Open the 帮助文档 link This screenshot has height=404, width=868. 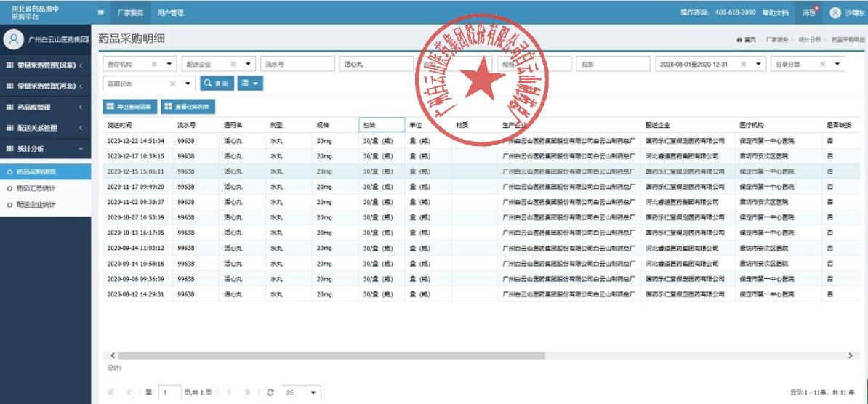click(x=776, y=13)
